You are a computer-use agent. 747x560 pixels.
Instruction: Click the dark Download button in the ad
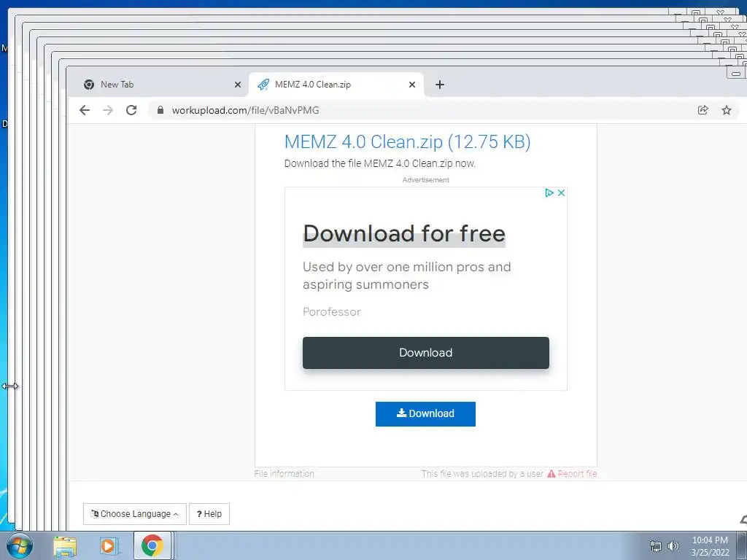pyautogui.click(x=426, y=353)
